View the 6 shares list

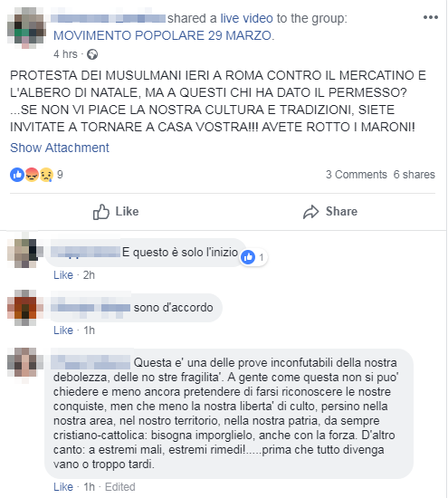point(414,175)
